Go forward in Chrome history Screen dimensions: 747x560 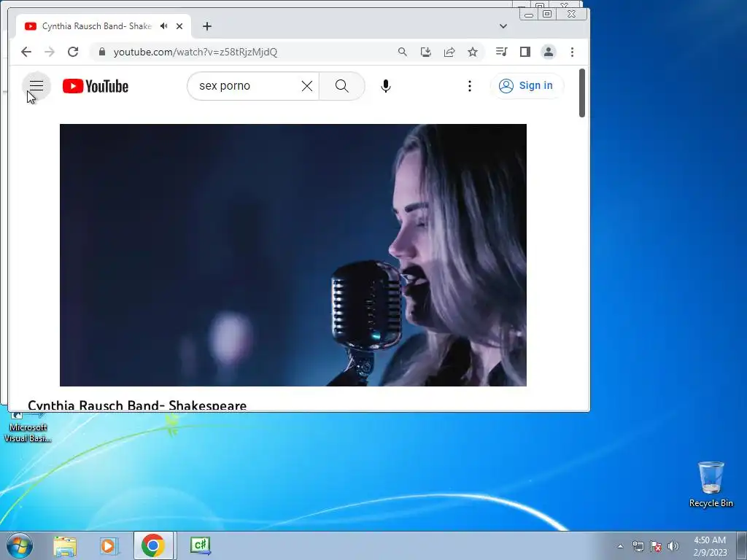point(50,52)
